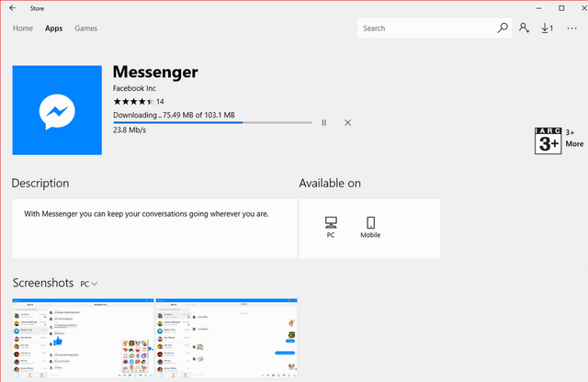Screen dimensions: 588x382
Task: Click the Facebook Inc publisher link
Action: point(134,88)
